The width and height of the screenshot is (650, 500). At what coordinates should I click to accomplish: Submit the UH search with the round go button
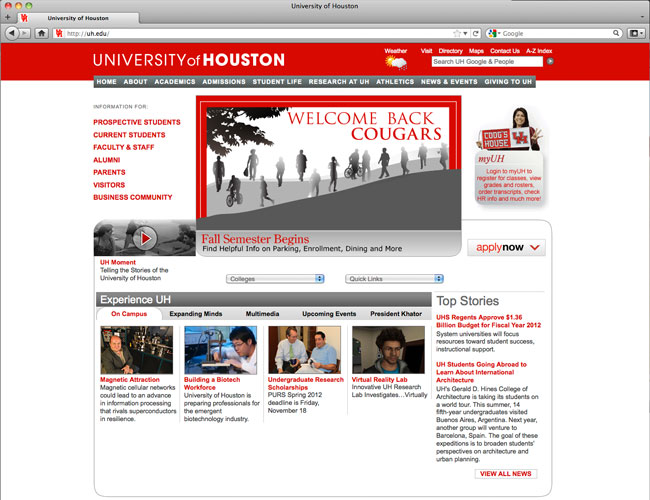pos(550,61)
